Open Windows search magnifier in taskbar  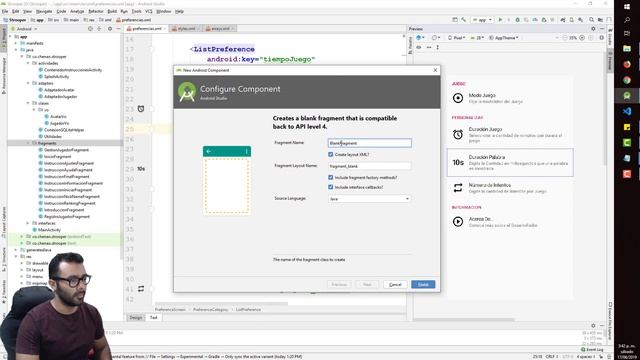point(627,20)
